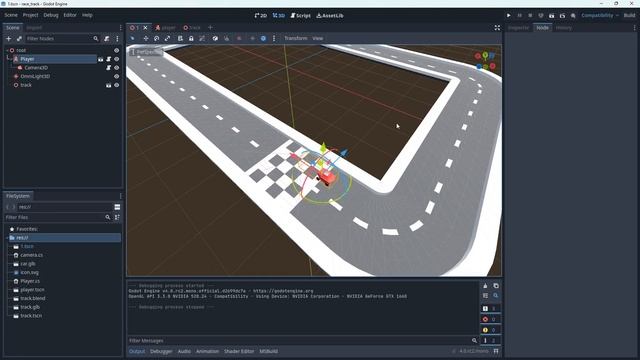Open the Project menu
Screen dimensions: 640x360
click(30, 15)
